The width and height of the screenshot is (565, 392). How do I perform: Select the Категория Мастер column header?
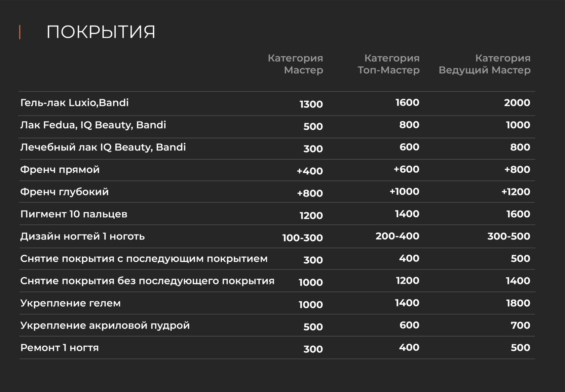295,64
